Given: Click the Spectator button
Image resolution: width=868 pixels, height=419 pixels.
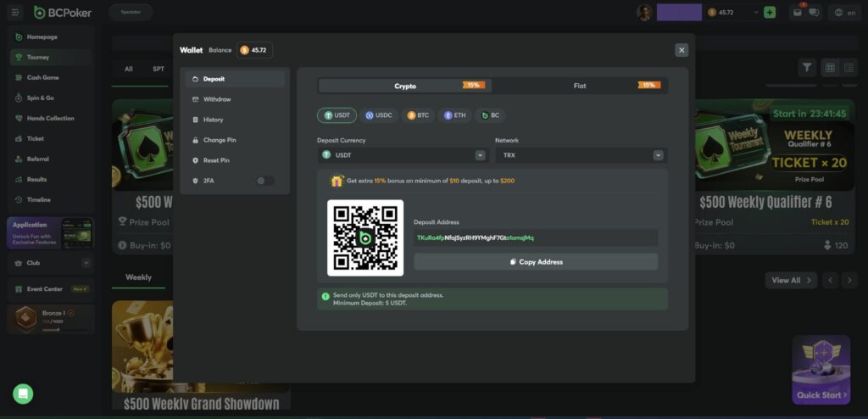Looking at the screenshot, I should (131, 12).
